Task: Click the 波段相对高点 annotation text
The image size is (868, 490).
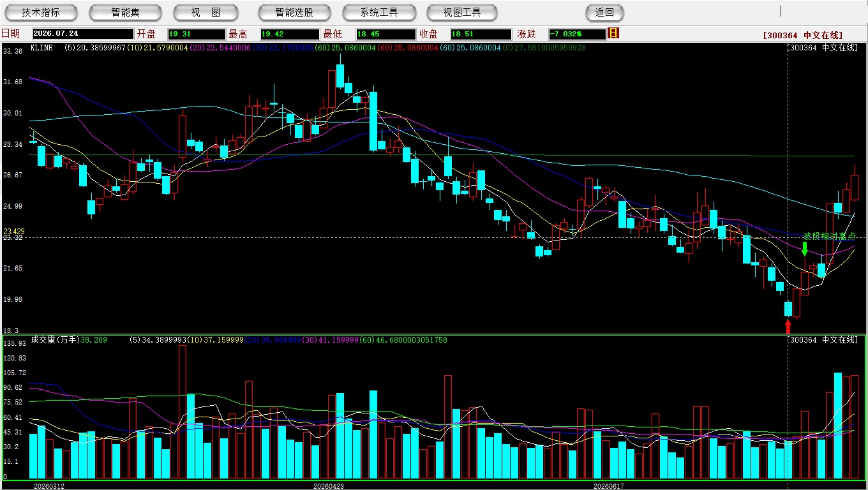Action: 830,236
